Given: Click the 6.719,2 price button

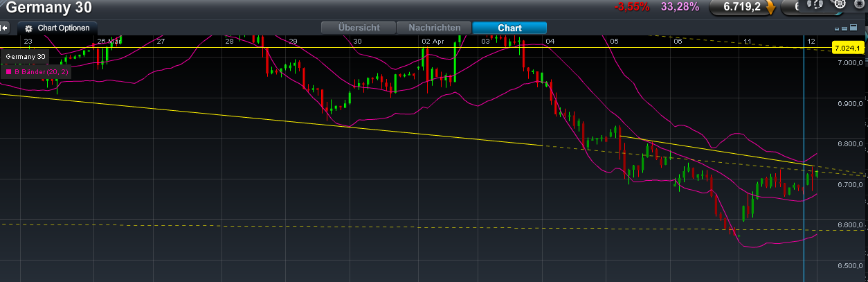Looking at the screenshot, I should click(741, 7).
